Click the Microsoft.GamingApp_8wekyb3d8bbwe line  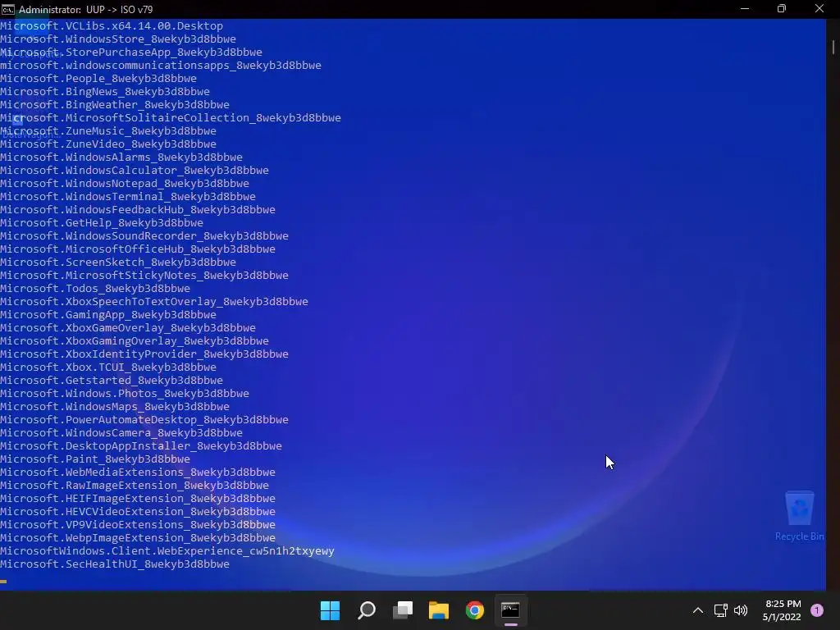(108, 314)
